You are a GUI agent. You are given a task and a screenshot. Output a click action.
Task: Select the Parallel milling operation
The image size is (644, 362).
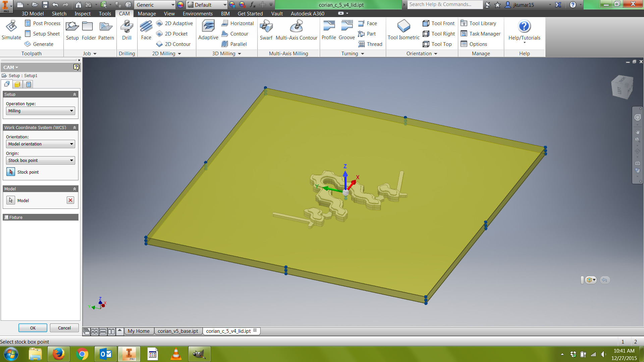click(234, 44)
